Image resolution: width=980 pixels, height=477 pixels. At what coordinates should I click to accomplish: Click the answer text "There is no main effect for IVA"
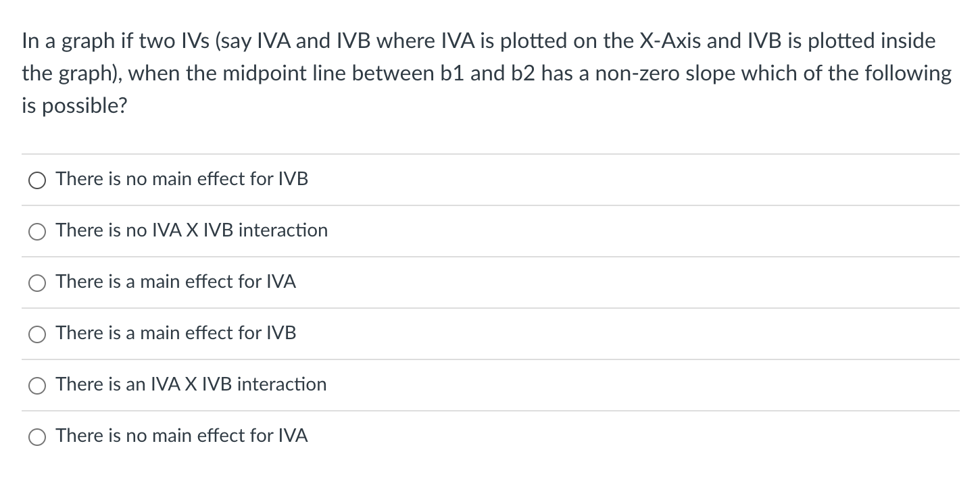(x=181, y=436)
